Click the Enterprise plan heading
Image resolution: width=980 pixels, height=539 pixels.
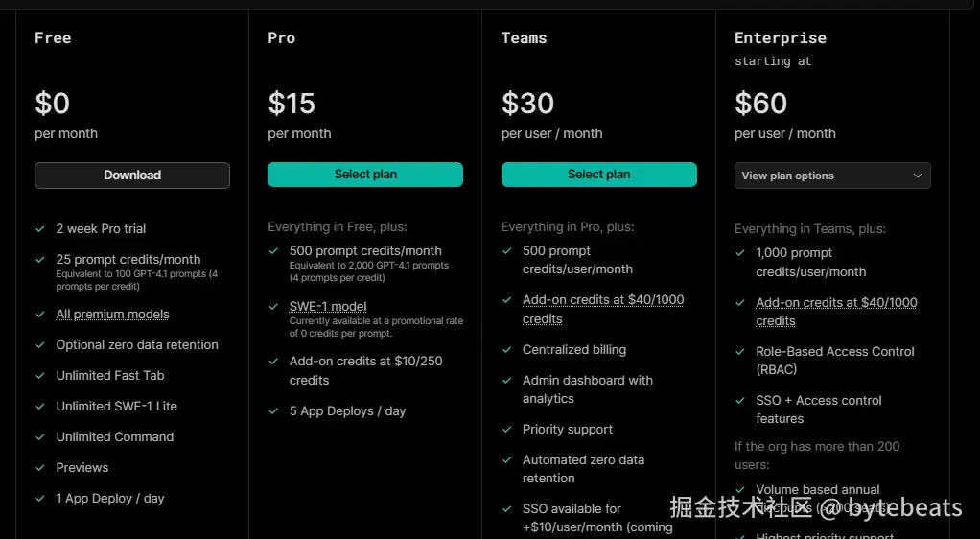780,38
